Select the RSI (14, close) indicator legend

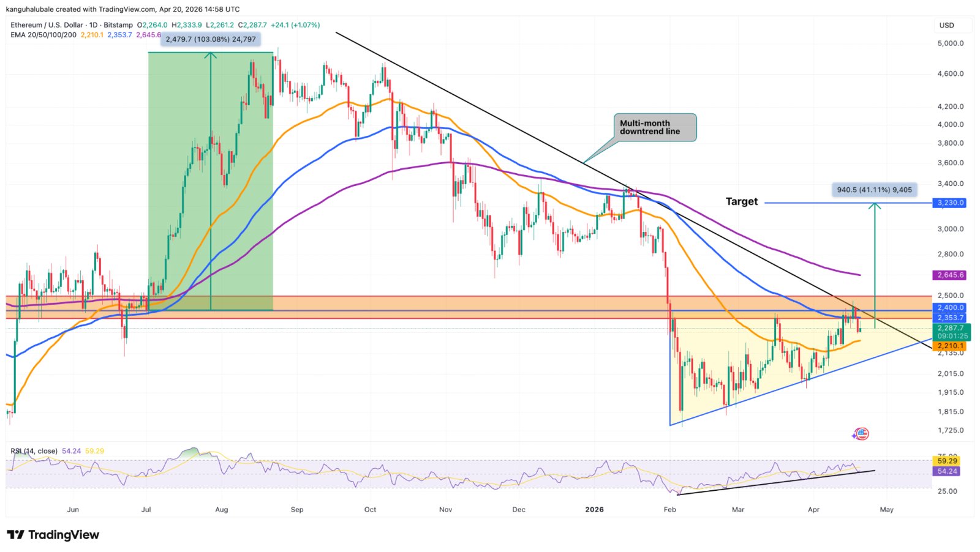pyautogui.click(x=34, y=451)
